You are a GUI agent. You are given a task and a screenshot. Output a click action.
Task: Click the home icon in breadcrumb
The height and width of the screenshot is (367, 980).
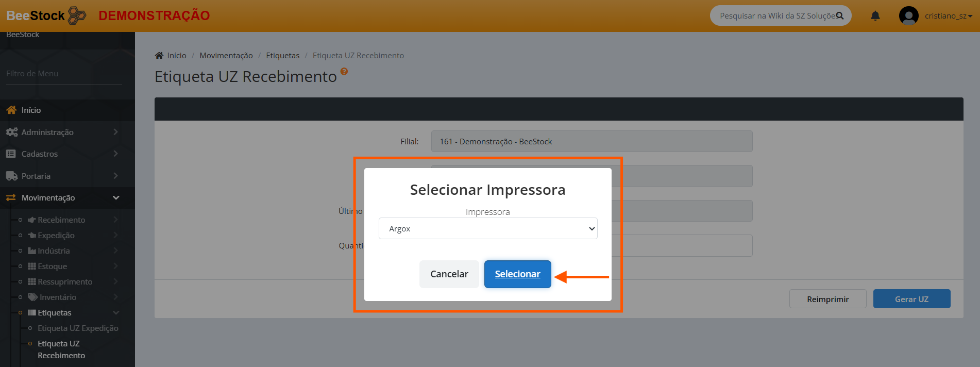click(x=159, y=56)
